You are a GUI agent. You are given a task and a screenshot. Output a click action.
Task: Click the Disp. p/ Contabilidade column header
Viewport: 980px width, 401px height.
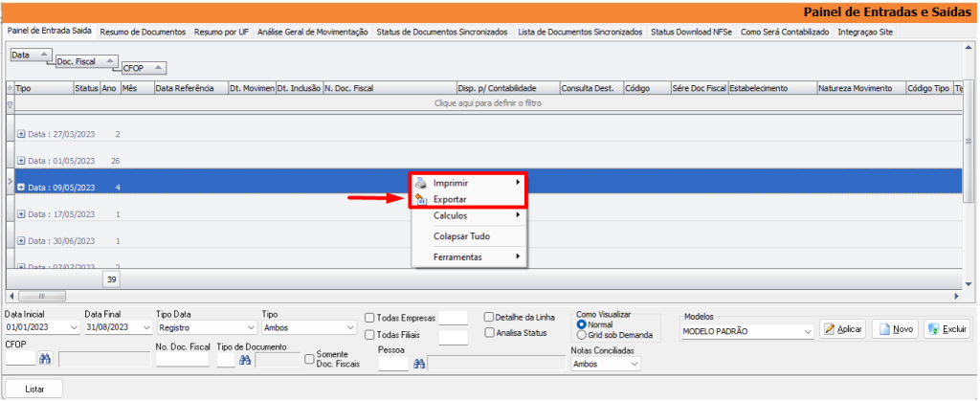coord(508,88)
